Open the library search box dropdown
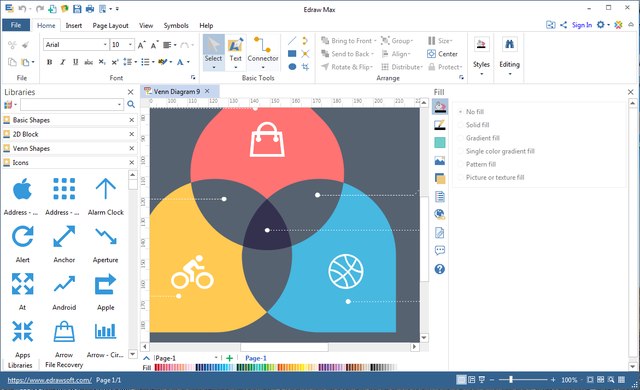 point(119,105)
